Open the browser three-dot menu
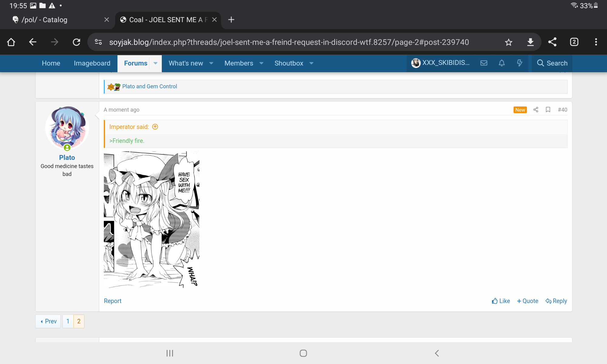 point(596,42)
